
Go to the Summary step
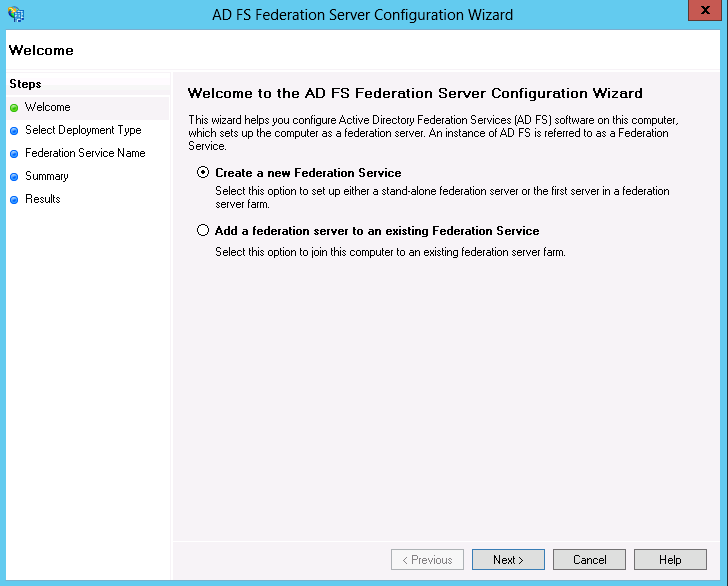[46, 176]
